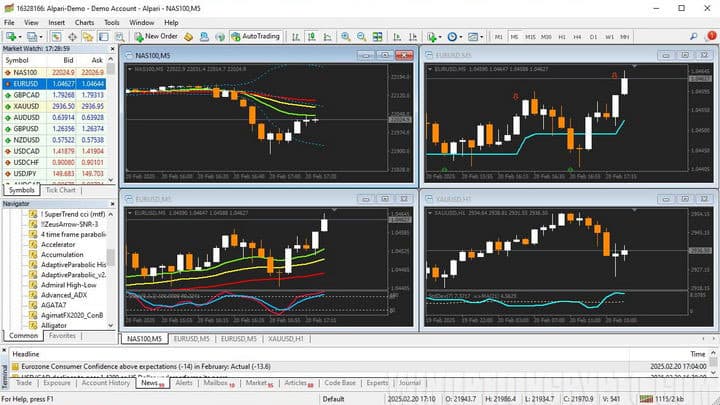Expand the Templates dropdown arrow
Viewport: 720px width, 405px height.
click(x=482, y=37)
